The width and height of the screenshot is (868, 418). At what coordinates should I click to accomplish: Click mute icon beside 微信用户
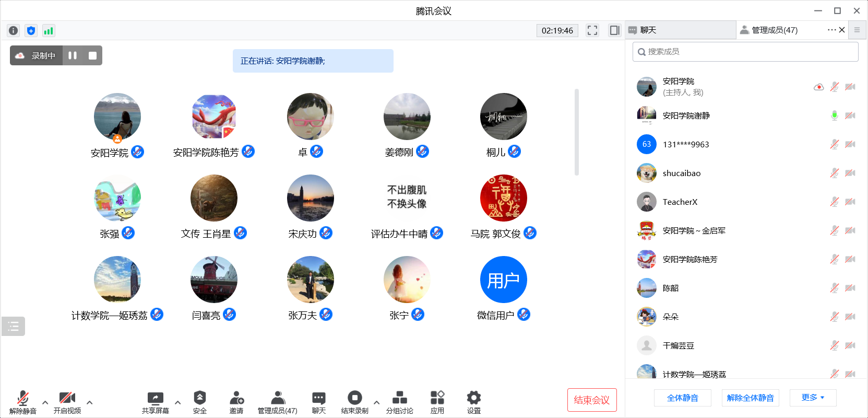(524, 315)
